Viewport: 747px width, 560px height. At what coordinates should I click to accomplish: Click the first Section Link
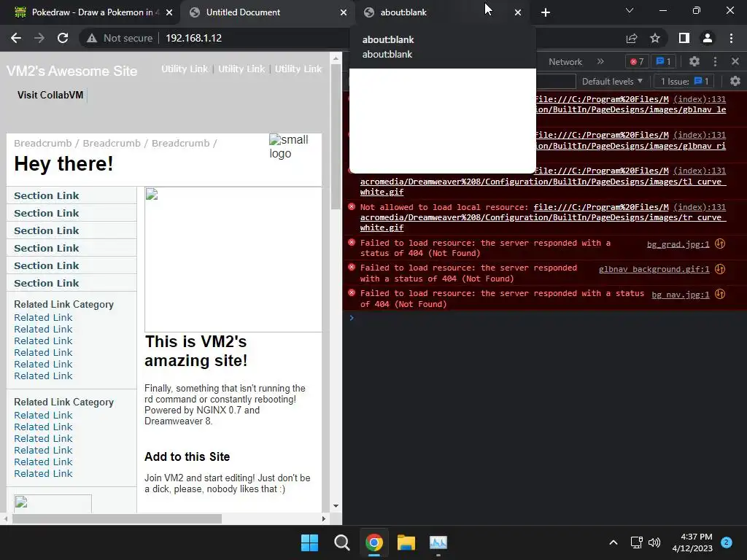(47, 195)
